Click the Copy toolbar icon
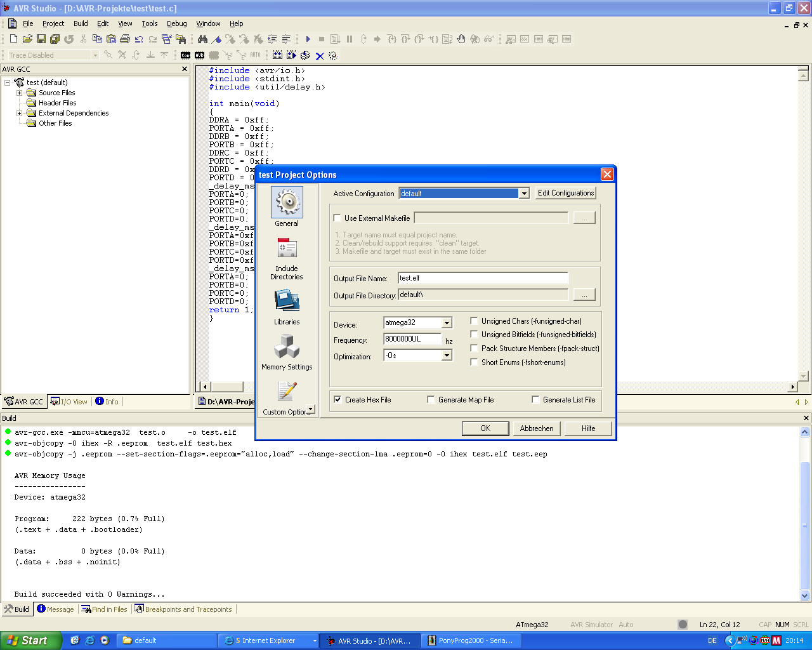 pyautogui.click(x=97, y=39)
